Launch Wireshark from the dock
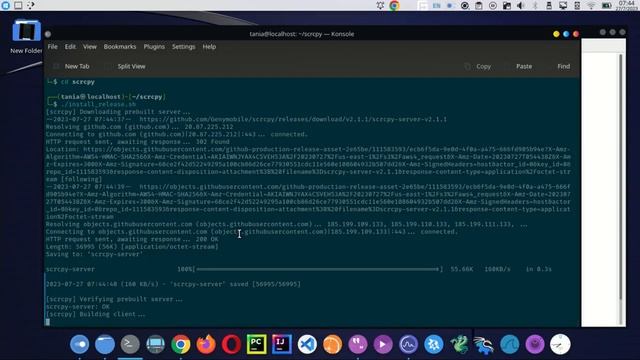Screen dimensions: 640x360 tap(509, 344)
